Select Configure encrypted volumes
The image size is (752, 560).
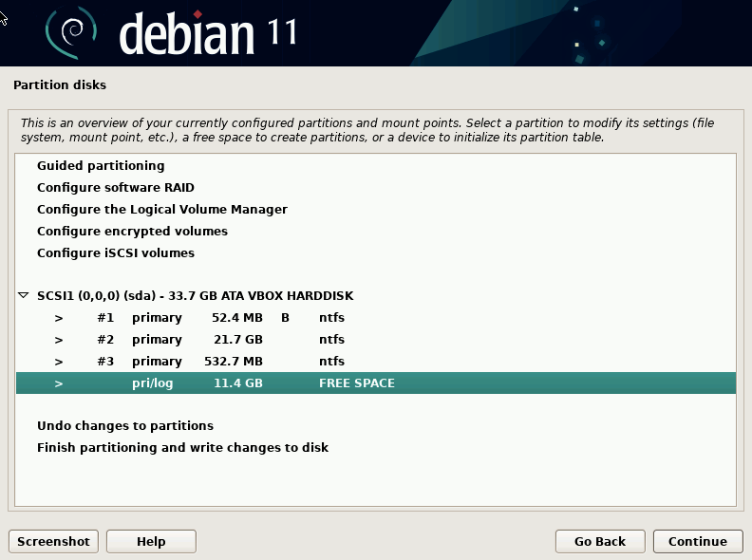[132, 232]
